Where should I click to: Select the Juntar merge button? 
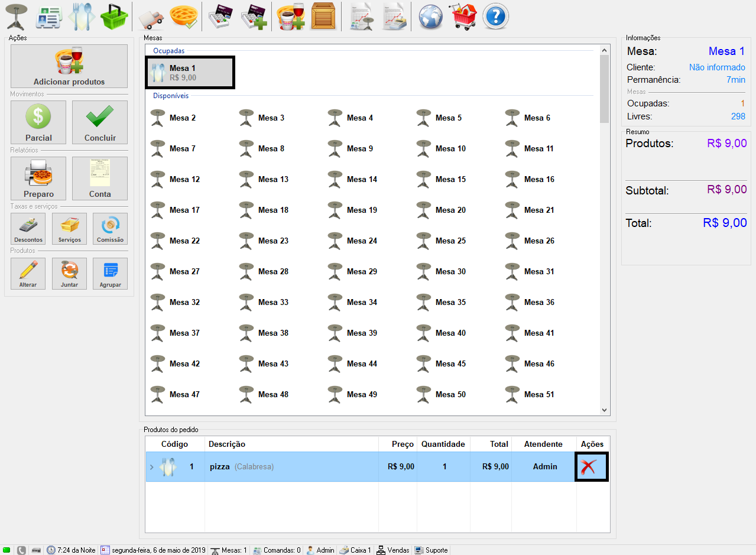69,274
